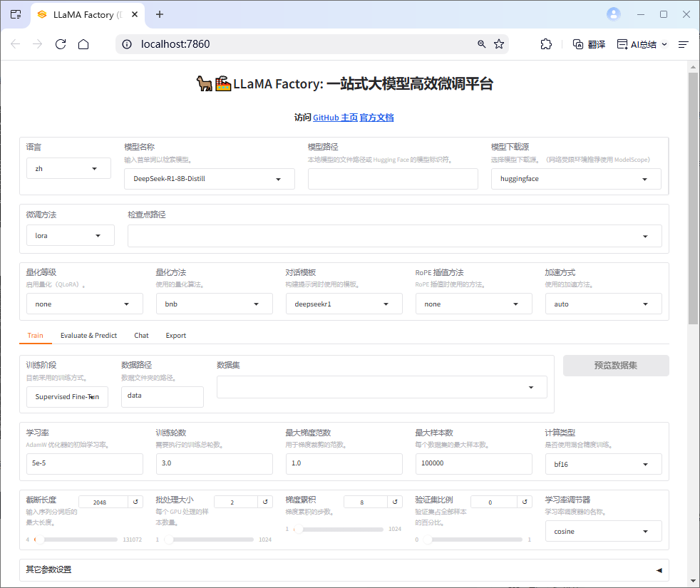Close the LLaMA Factory tab
This screenshot has height=588, width=700.
tap(135, 14)
